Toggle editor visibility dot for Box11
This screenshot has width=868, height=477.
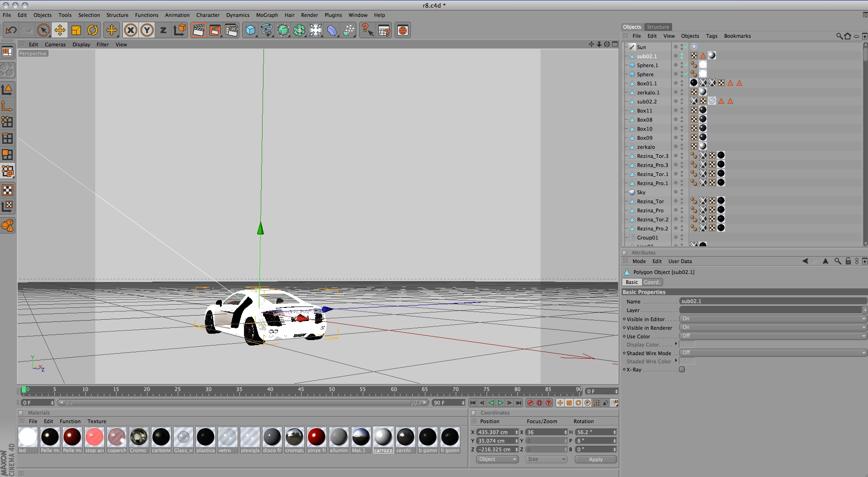682,109
